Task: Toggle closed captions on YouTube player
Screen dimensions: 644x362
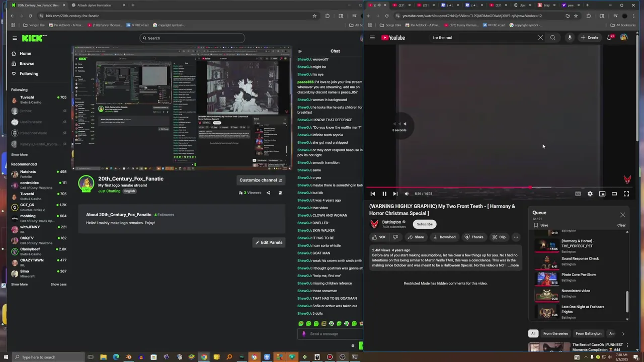Action: [x=578, y=194]
